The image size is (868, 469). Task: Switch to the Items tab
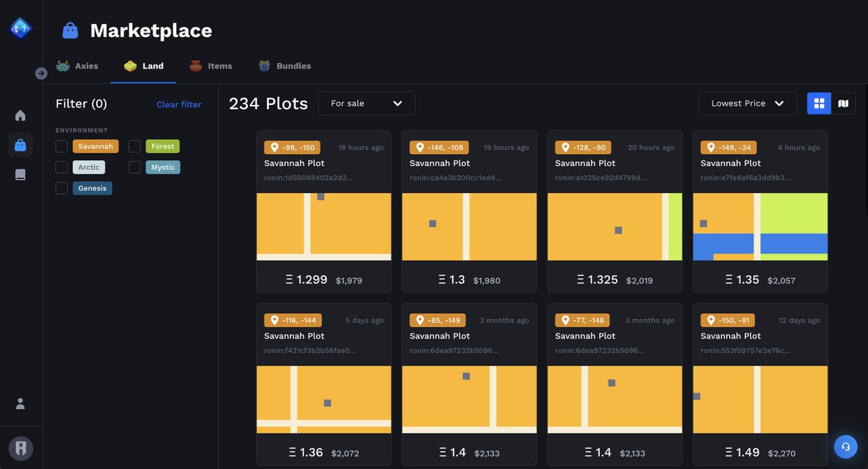pos(210,66)
